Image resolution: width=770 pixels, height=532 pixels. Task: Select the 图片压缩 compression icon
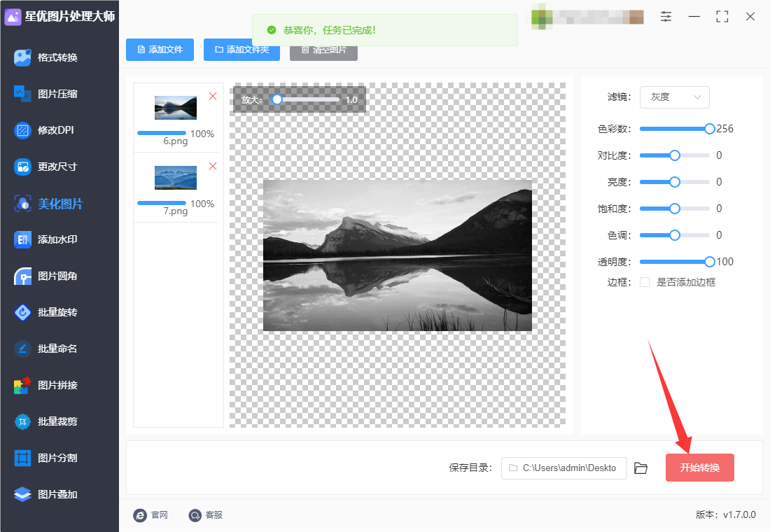point(22,94)
